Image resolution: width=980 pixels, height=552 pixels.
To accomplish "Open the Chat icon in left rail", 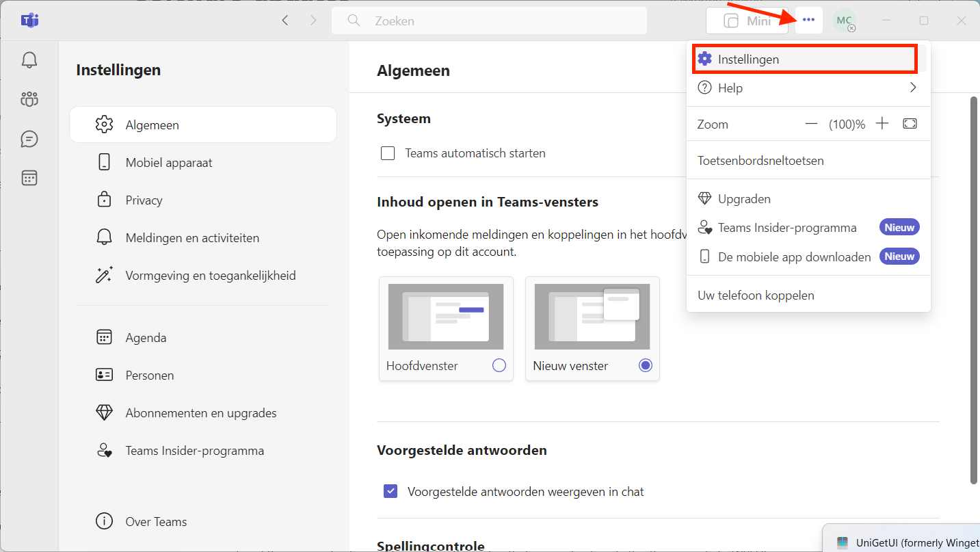I will pos(29,139).
